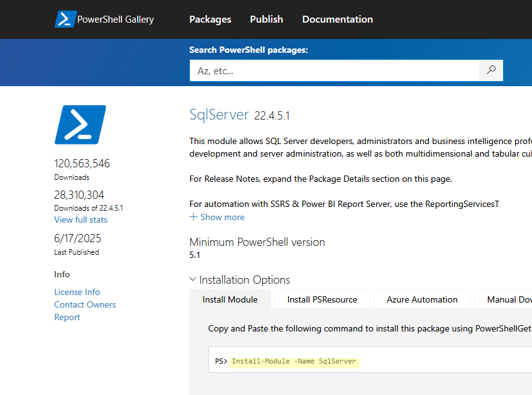
Task: Click the Installation Options chevron
Action: (x=193, y=279)
